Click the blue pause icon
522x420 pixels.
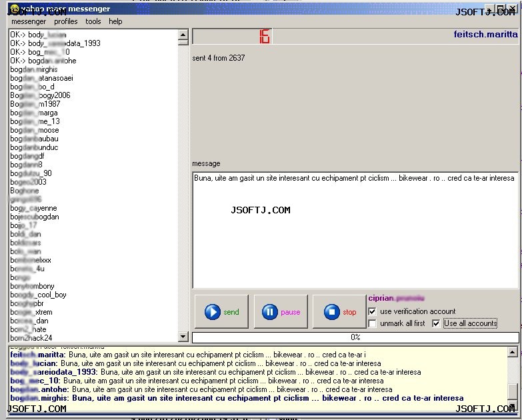[269, 312]
